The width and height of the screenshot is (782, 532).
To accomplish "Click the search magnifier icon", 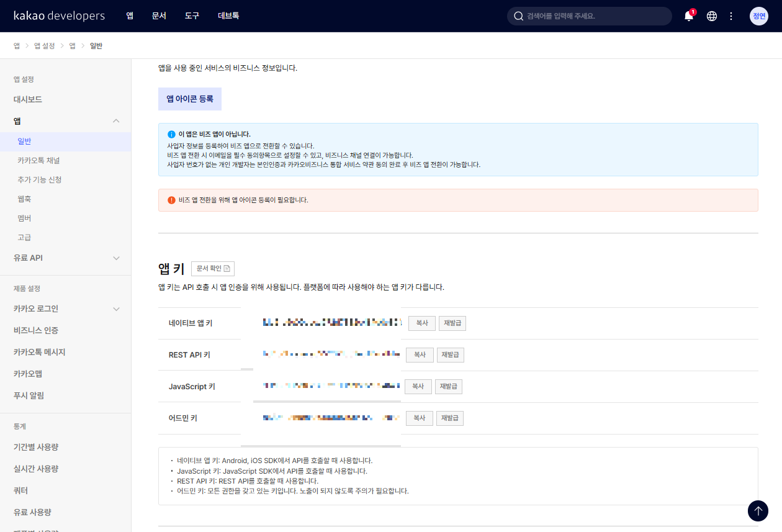I will click(519, 16).
